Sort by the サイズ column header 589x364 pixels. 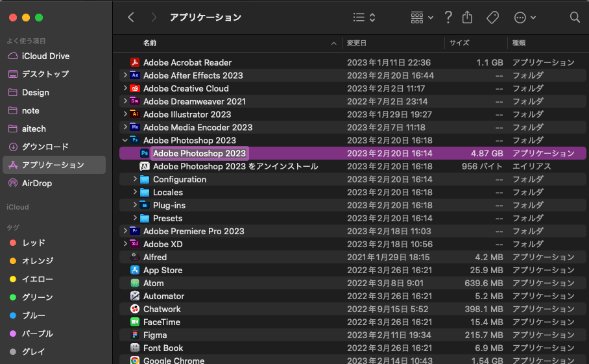click(459, 43)
